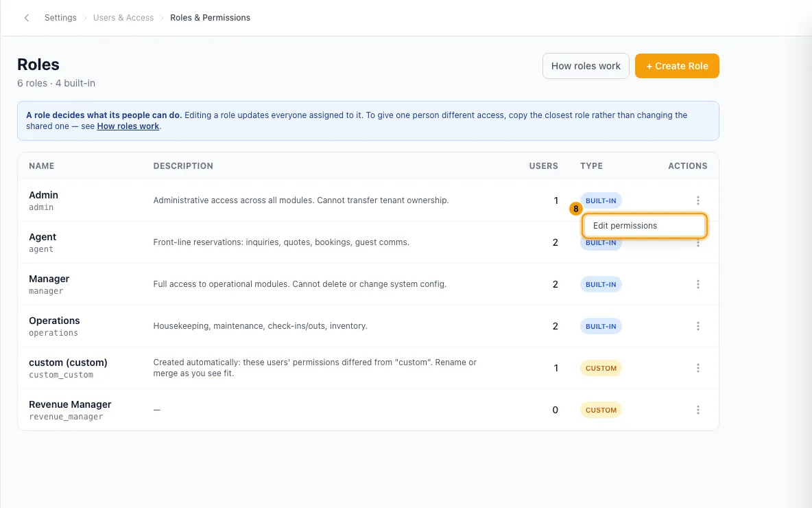This screenshot has height=508, width=812.
Task: Click the DESCRIPTION column header
Action: [x=183, y=166]
